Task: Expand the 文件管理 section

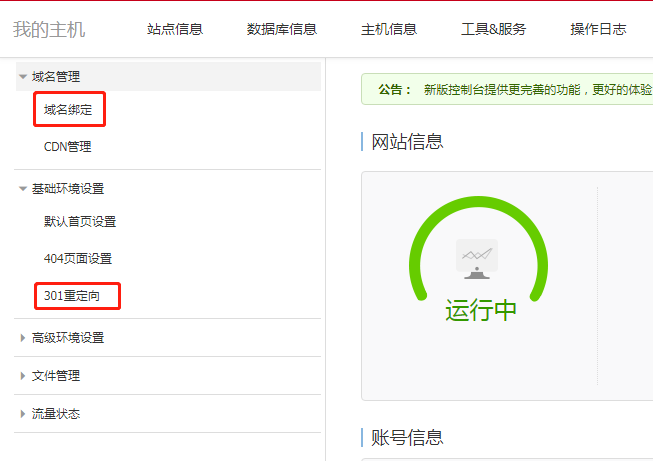Action: pyautogui.click(x=56, y=376)
